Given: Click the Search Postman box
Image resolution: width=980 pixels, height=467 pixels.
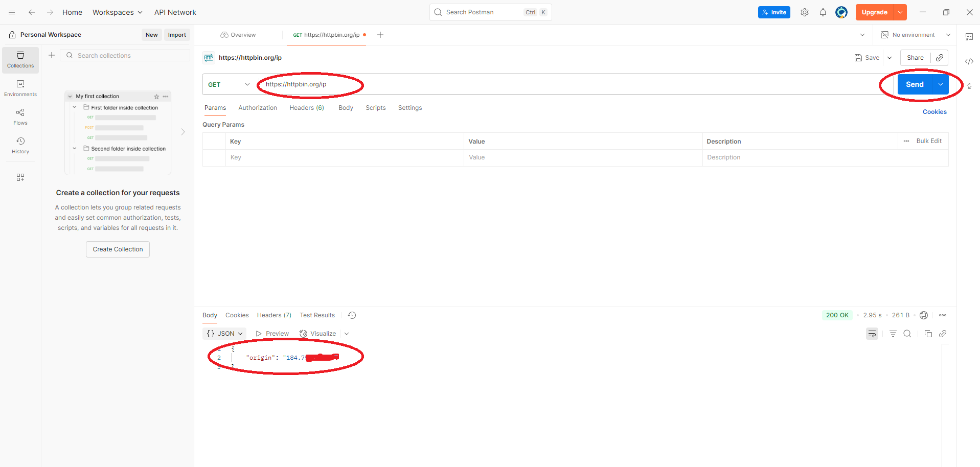Looking at the screenshot, I should 491,12.
